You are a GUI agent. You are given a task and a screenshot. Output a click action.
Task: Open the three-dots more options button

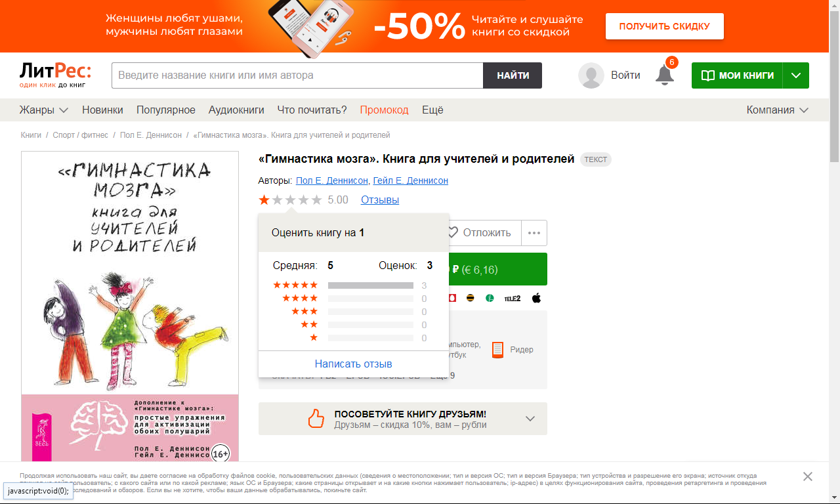[x=534, y=232]
